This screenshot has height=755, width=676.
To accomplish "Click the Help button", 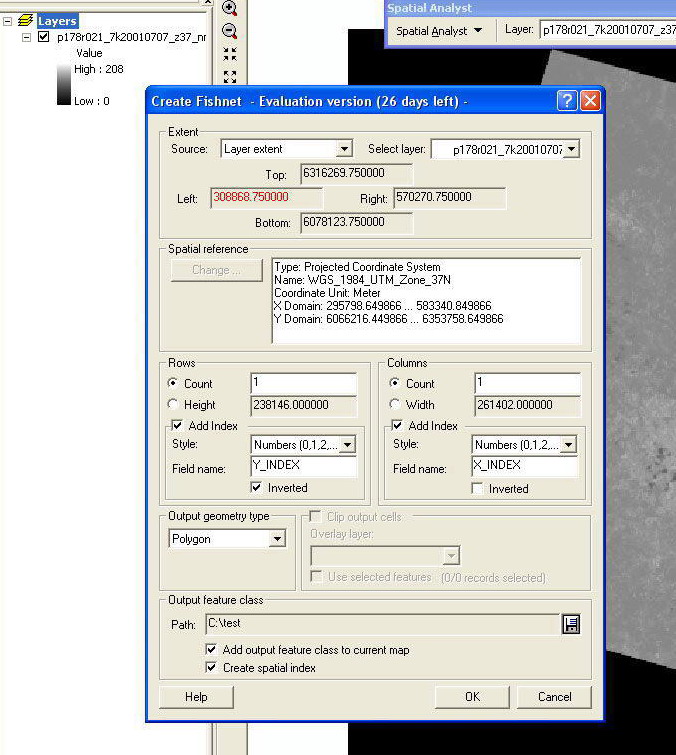I will 196,697.
